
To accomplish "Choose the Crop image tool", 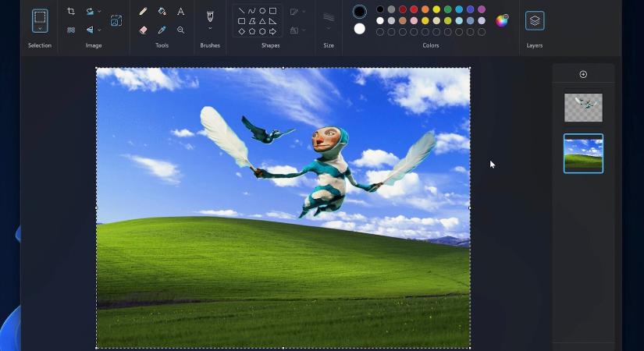I will pyautogui.click(x=71, y=12).
